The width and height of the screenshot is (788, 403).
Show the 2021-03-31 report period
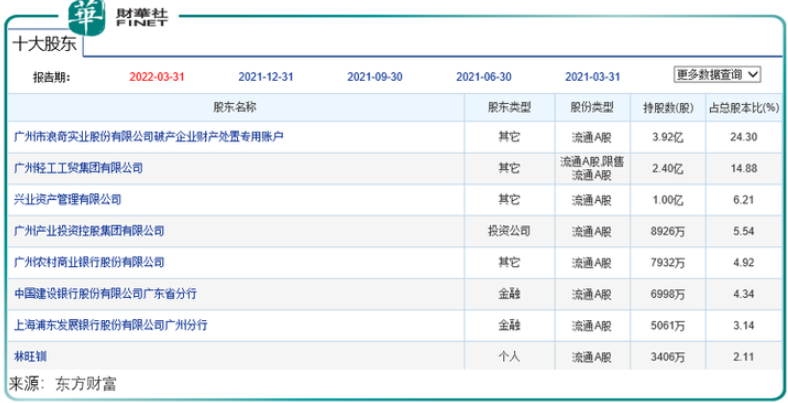pyautogui.click(x=592, y=76)
